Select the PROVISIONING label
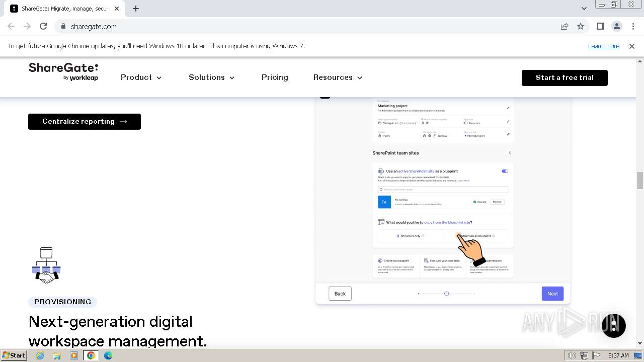The width and height of the screenshot is (644, 362). (62, 302)
